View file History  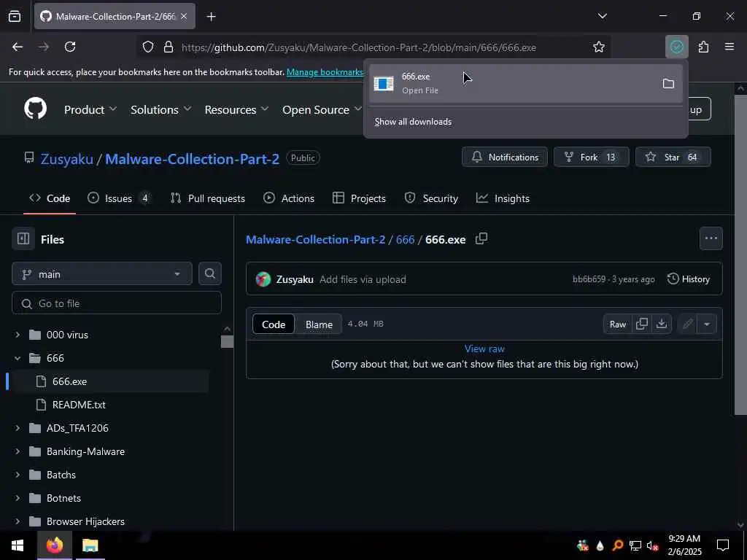pyautogui.click(x=689, y=279)
